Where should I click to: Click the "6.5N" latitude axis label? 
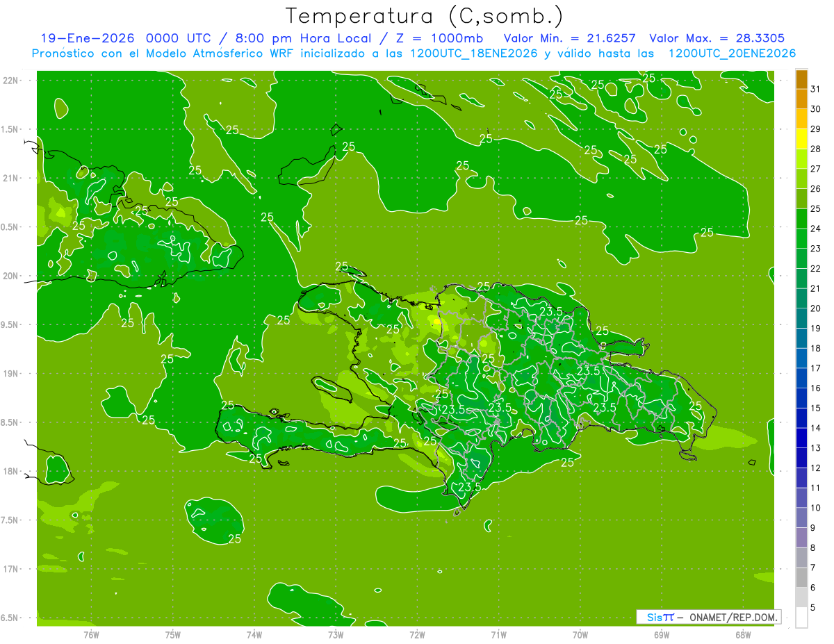point(11,618)
